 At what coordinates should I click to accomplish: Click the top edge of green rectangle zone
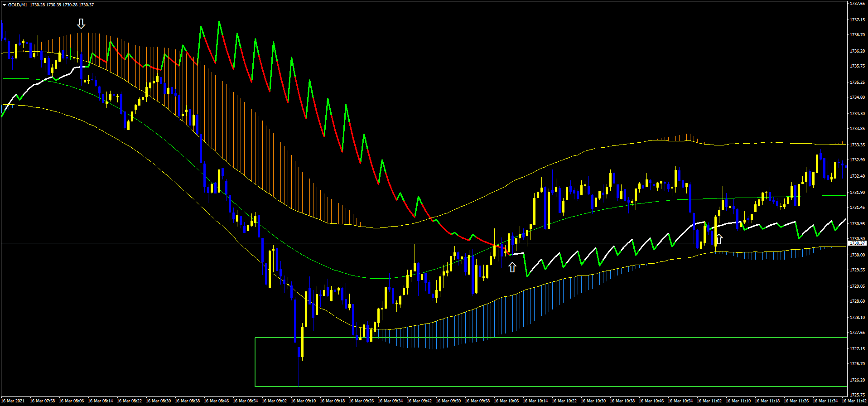[544, 338]
